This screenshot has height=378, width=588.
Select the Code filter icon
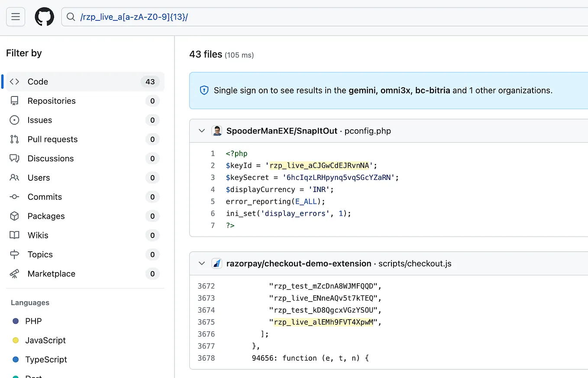(13, 81)
